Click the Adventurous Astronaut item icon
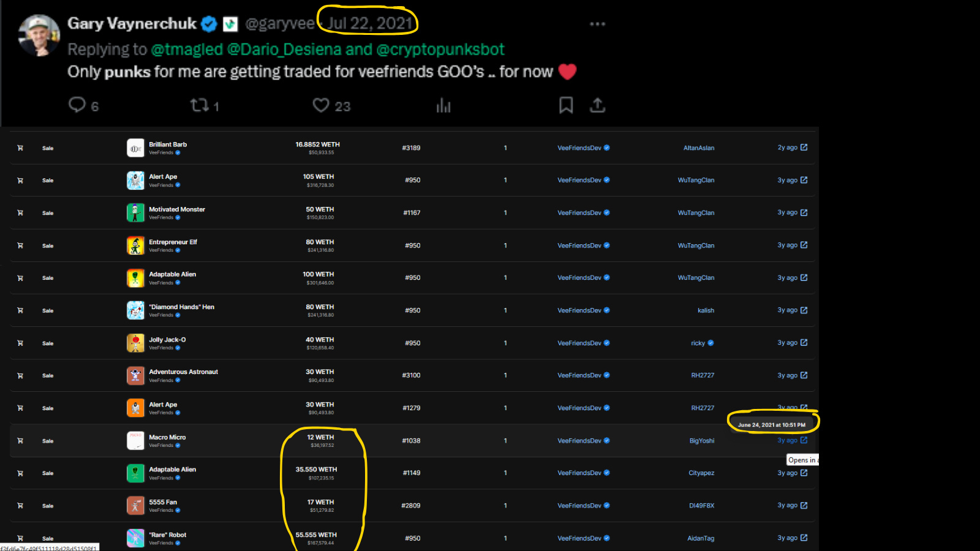Screen dimensions: 980x551 pyautogui.click(x=135, y=375)
